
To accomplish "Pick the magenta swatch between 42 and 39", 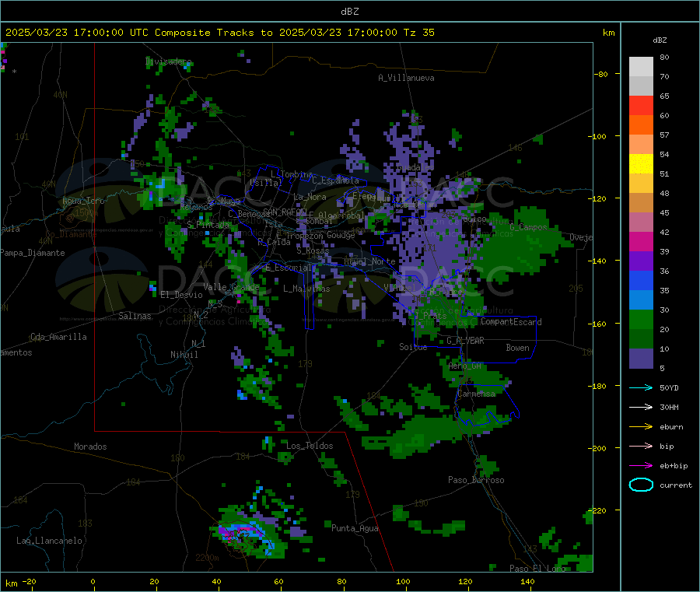I will pos(641,241).
